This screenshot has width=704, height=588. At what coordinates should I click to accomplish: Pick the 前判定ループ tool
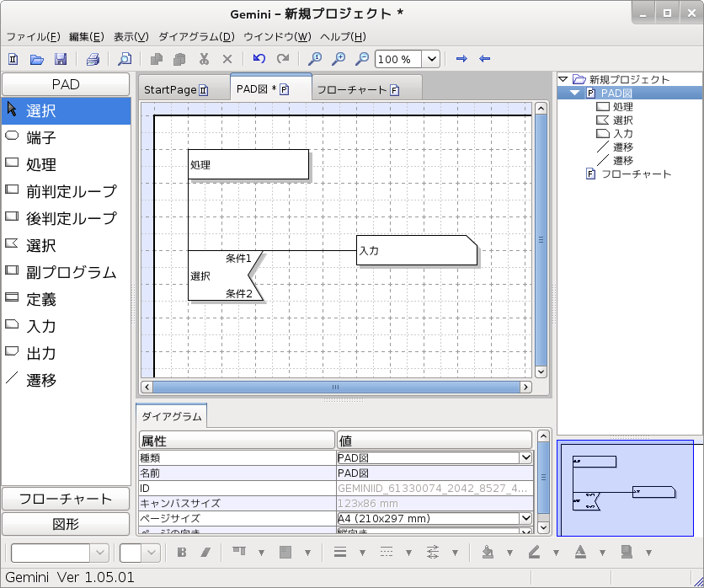66,191
